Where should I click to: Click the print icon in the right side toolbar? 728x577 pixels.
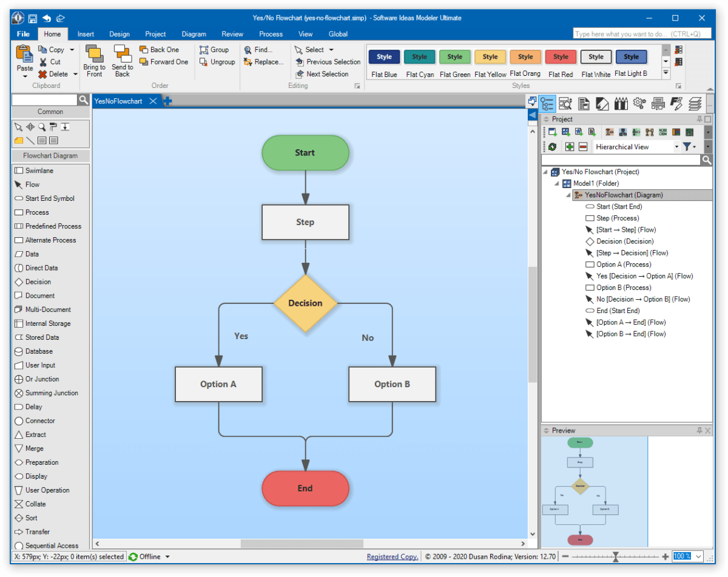coord(658,104)
